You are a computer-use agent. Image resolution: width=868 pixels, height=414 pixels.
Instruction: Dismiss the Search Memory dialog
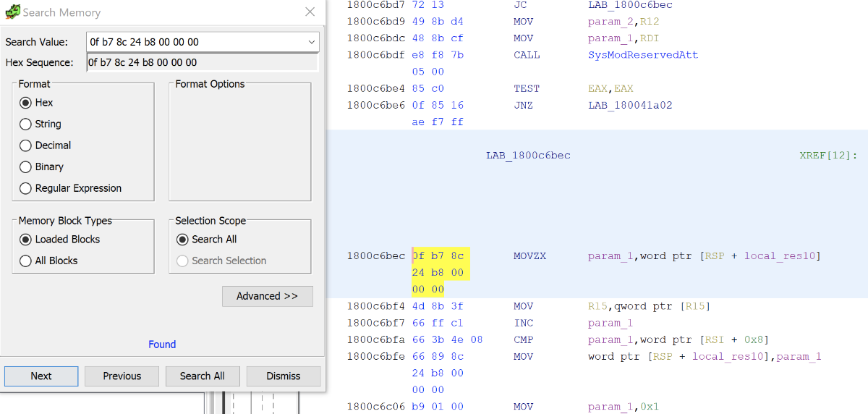tap(284, 376)
